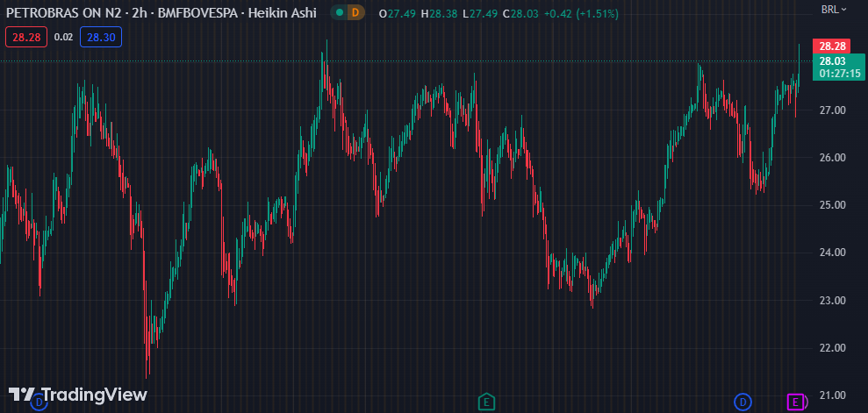Click the 21.00 price axis label
This screenshot has width=868, height=413.
coord(832,395)
